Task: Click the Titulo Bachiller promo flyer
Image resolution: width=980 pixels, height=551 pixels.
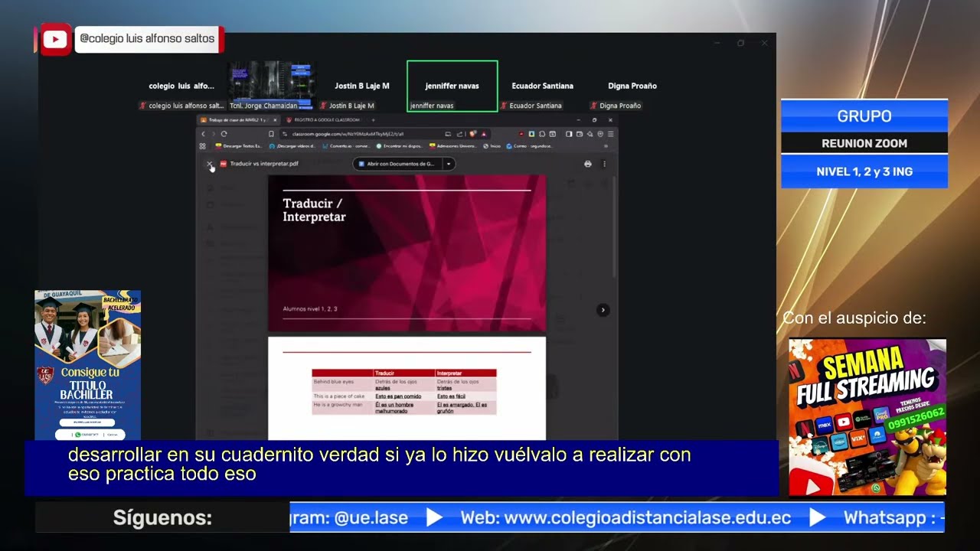Action: [87, 365]
